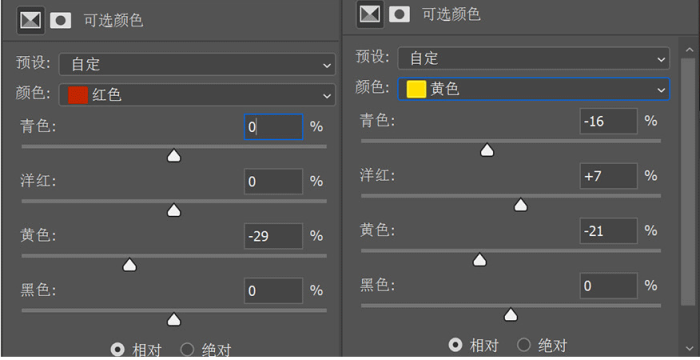Click the 黄色 value field showing -29
700x360 pixels.
click(x=273, y=236)
